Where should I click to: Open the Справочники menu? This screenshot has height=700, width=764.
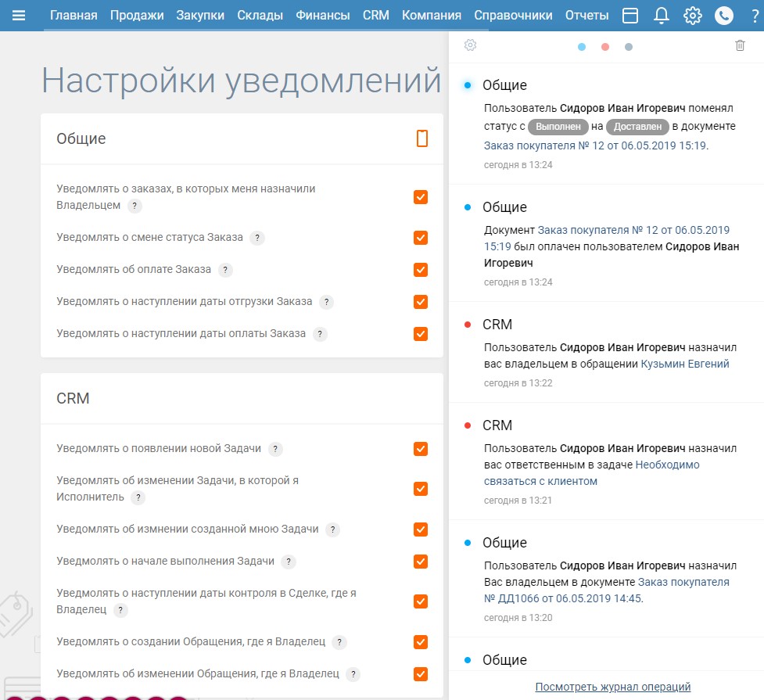pos(513,16)
